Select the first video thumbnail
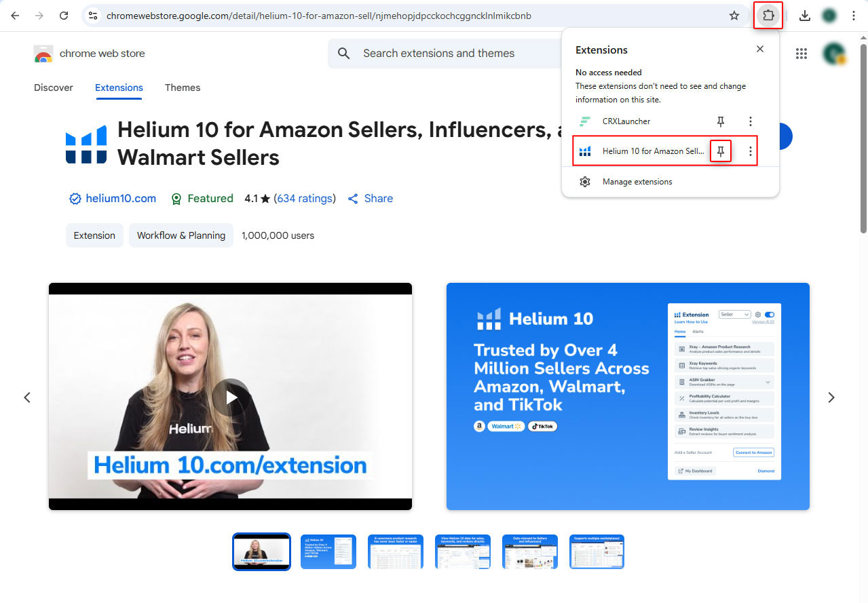The width and height of the screenshot is (868, 603). point(261,551)
